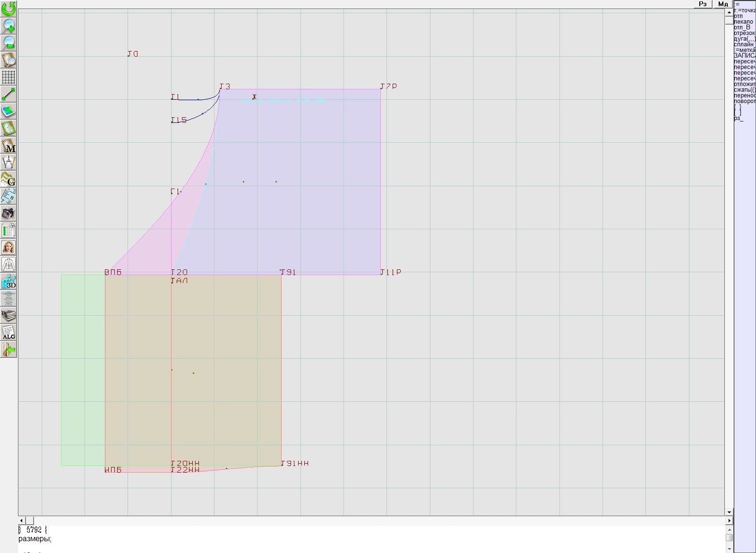Select the 'лекало' command in list
The height and width of the screenshot is (553, 756).
744,22
